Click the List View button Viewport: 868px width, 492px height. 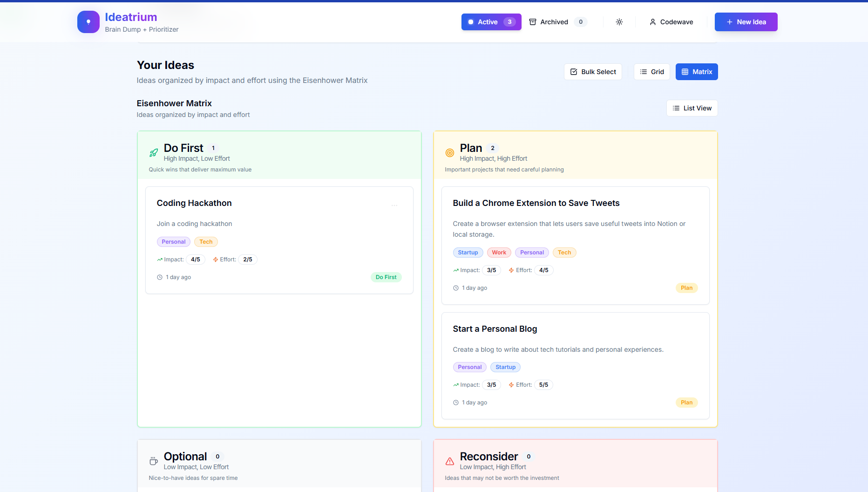tap(692, 108)
